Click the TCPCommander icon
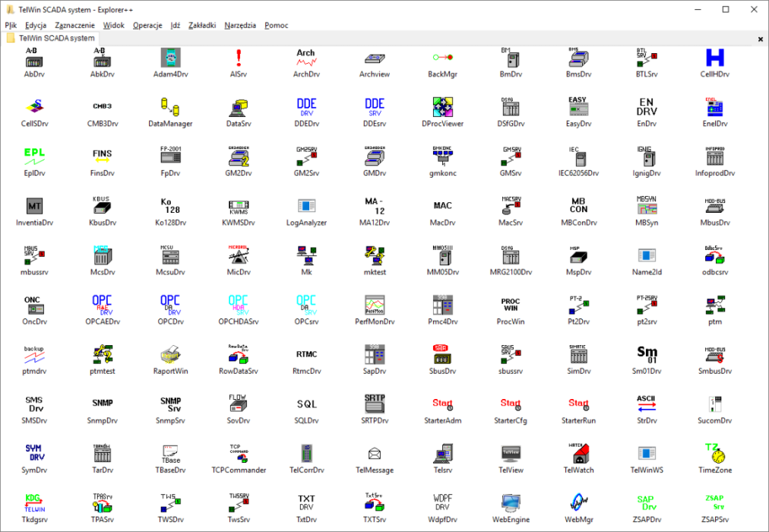The image size is (769, 532). coord(239,454)
